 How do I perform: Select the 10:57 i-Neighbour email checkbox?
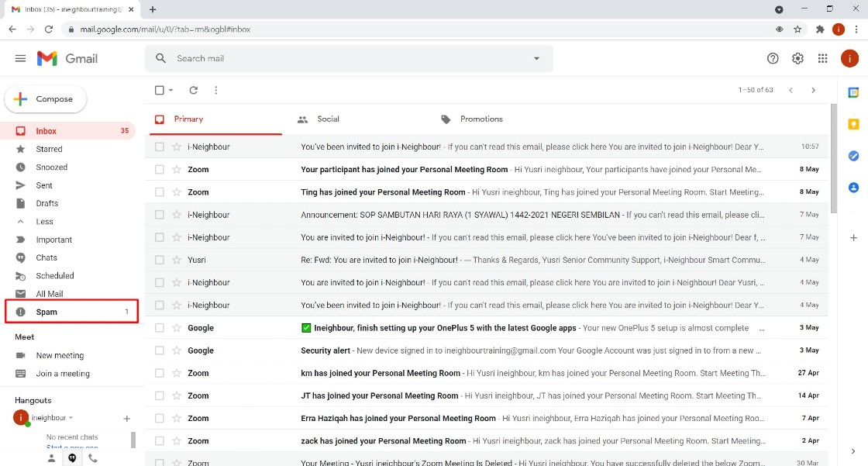point(160,147)
